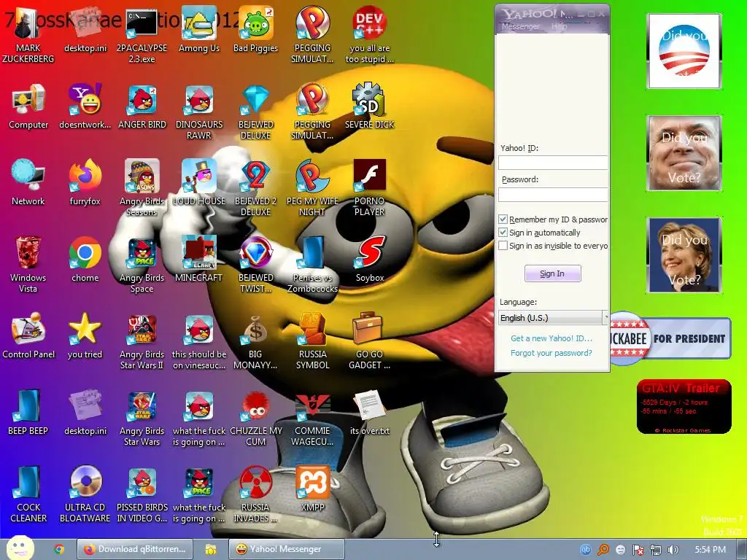747x560 pixels.
Task: Open the furryfox Firefox icon
Action: tap(85, 183)
